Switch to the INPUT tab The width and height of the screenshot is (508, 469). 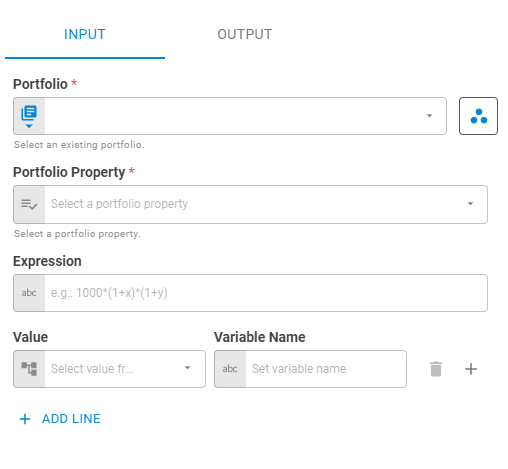(85, 34)
